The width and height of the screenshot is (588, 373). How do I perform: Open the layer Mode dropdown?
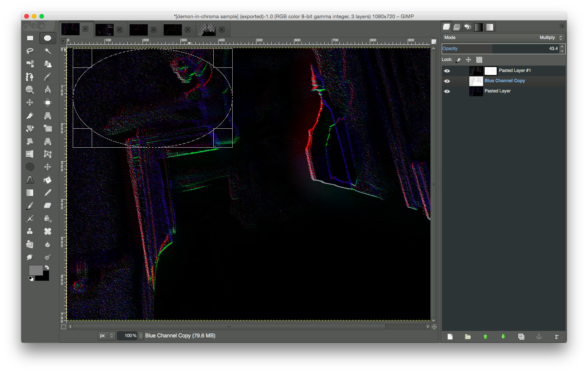pos(504,37)
